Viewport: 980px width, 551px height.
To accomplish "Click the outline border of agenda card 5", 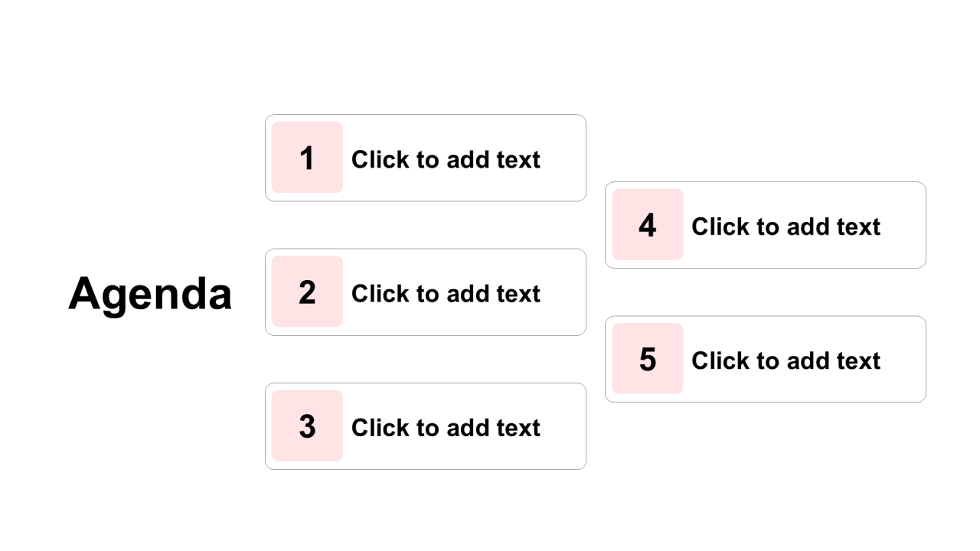I will tap(766, 316).
